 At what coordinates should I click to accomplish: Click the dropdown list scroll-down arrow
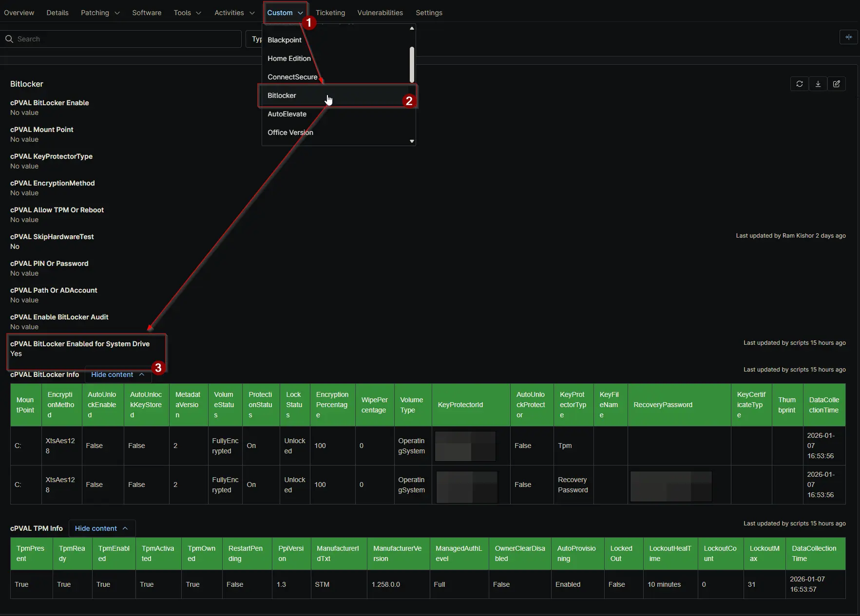point(412,141)
